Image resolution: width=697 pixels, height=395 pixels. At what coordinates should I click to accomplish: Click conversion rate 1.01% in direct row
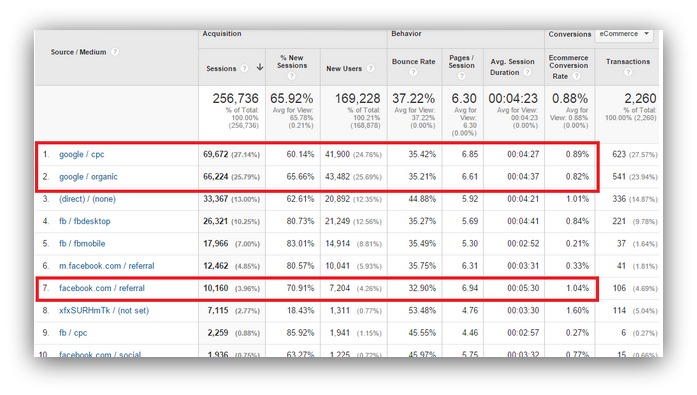577,199
